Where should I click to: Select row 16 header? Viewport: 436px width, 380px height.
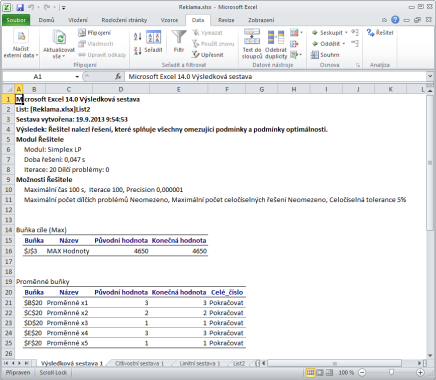click(8, 251)
